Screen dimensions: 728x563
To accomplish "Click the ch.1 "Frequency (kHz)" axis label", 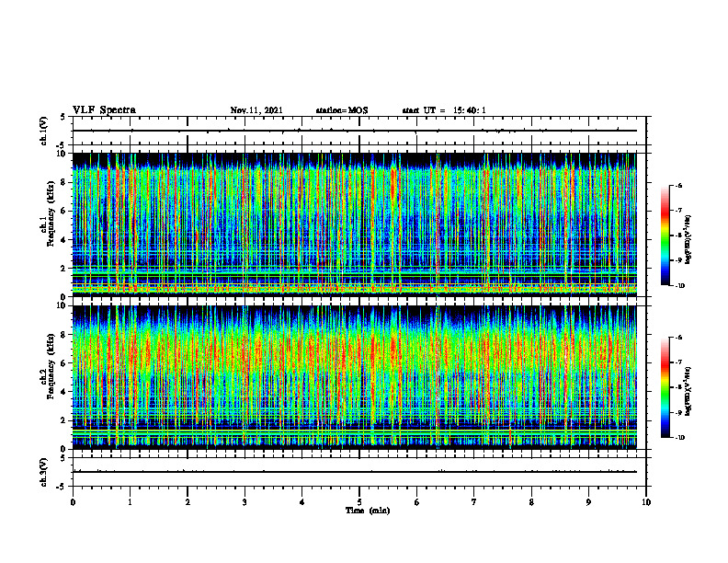I will click(51, 213).
